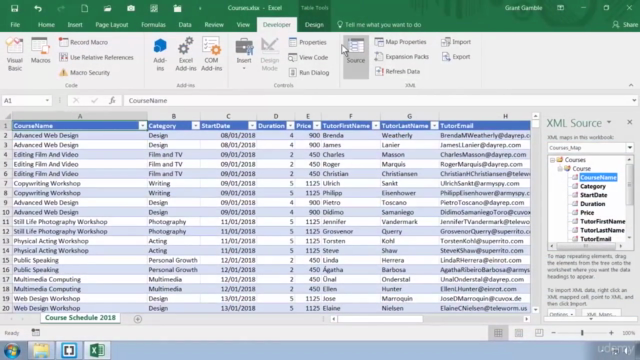Zoom in with the plus button
The height and width of the screenshot is (360, 640).
(611, 333)
